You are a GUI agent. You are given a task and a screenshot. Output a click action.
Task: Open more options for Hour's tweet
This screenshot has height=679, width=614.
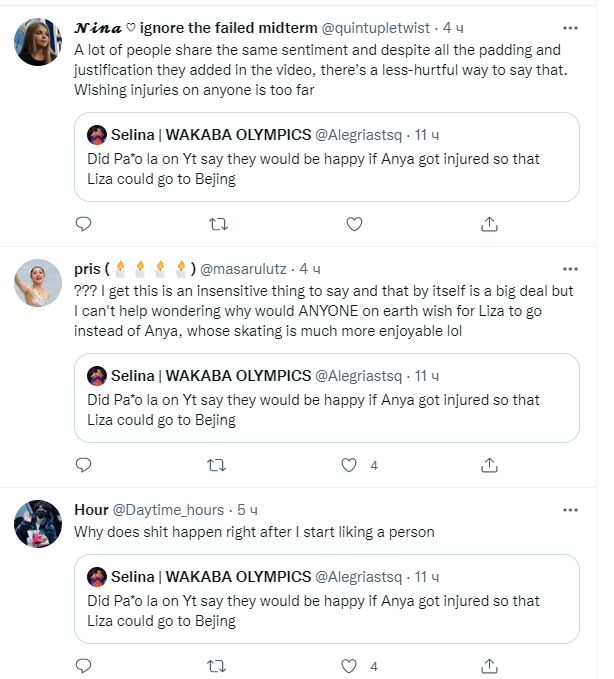[570, 510]
